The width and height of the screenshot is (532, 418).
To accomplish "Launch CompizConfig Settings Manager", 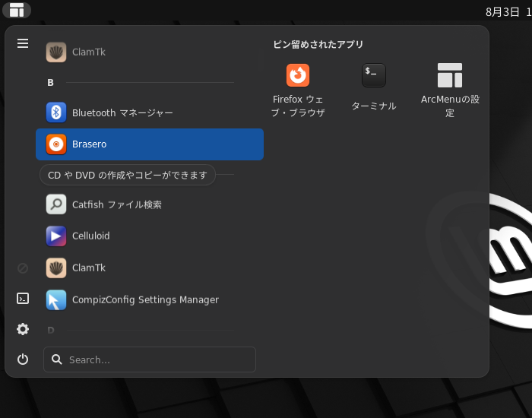I will [x=150, y=300].
